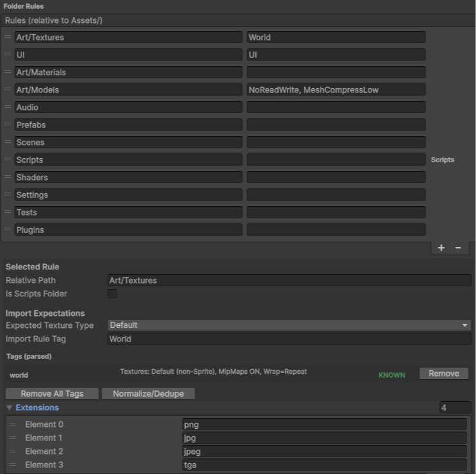
Task: Toggle the Is Scripts Folder checkbox
Action: 112,294
